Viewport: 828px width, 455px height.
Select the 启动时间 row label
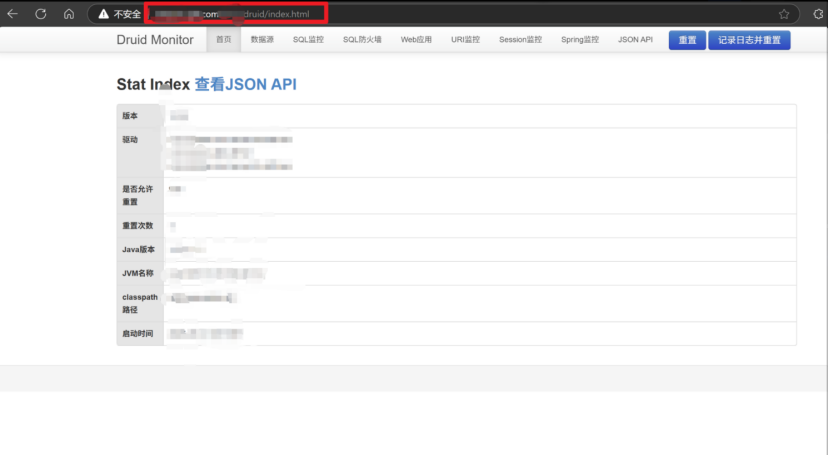(138, 334)
